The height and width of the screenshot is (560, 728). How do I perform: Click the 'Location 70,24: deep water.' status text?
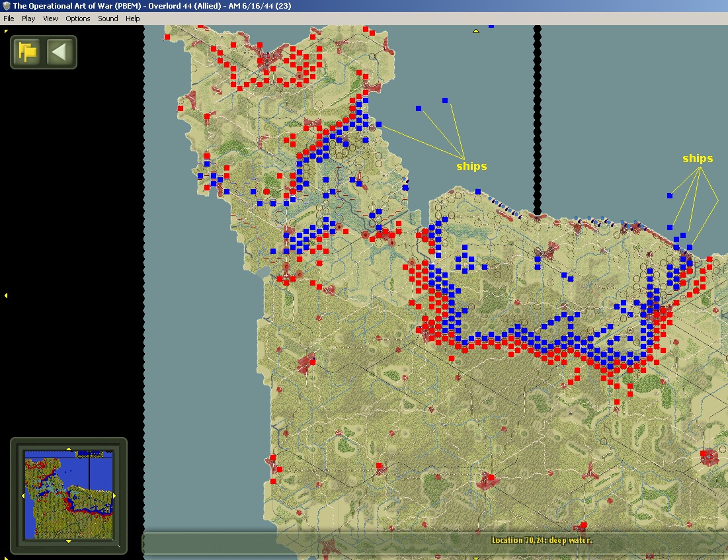click(542, 540)
